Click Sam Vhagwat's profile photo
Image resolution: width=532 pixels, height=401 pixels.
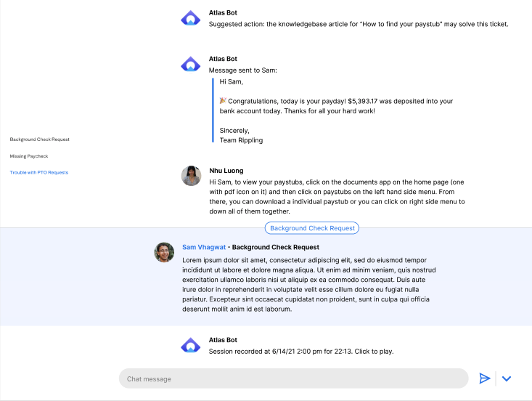[x=164, y=252]
